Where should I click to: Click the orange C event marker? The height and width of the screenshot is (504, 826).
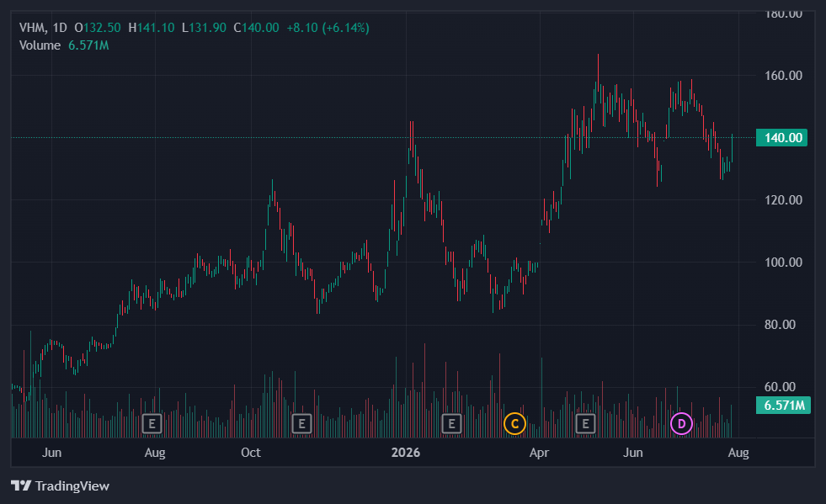pyautogui.click(x=514, y=423)
